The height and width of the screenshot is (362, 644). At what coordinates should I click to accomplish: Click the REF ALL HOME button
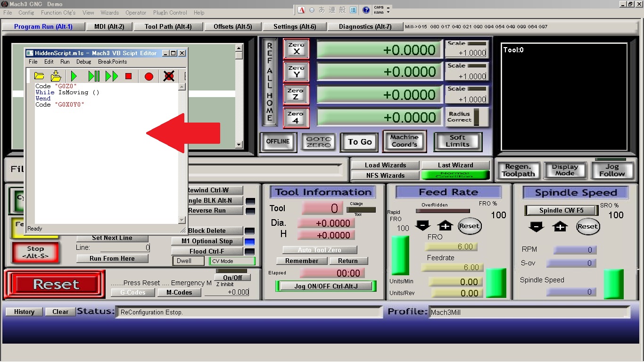(270, 82)
